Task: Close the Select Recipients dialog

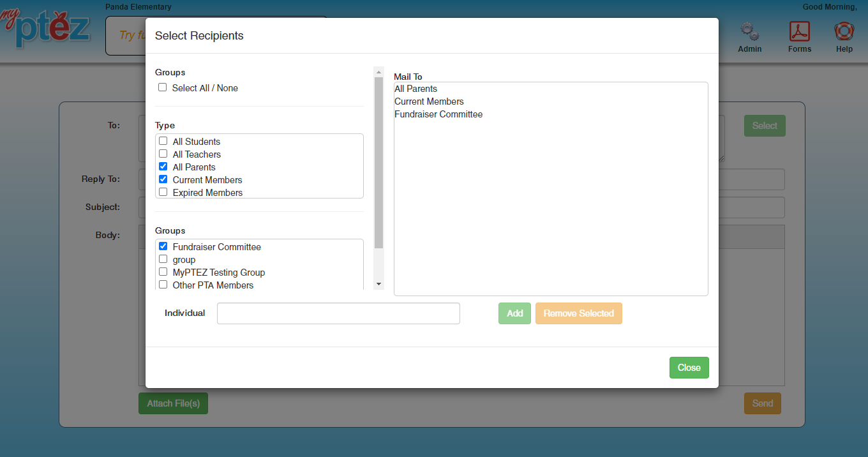Action: point(689,368)
